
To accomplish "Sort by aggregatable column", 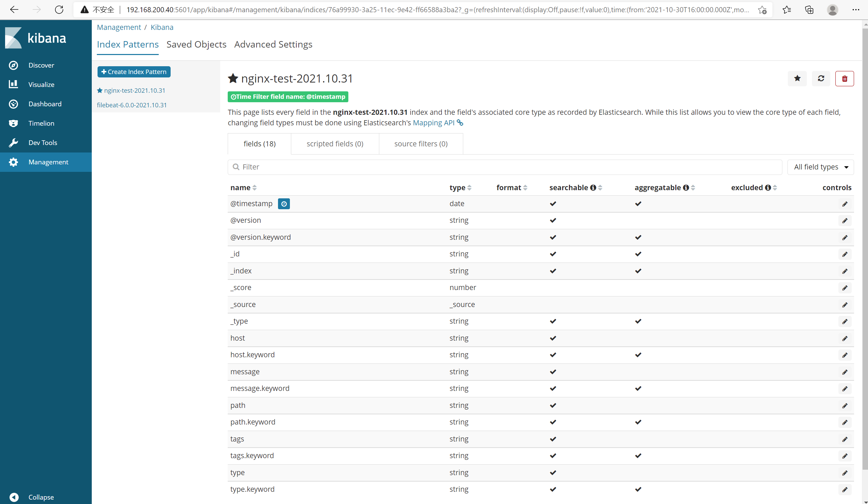I will [x=693, y=187].
